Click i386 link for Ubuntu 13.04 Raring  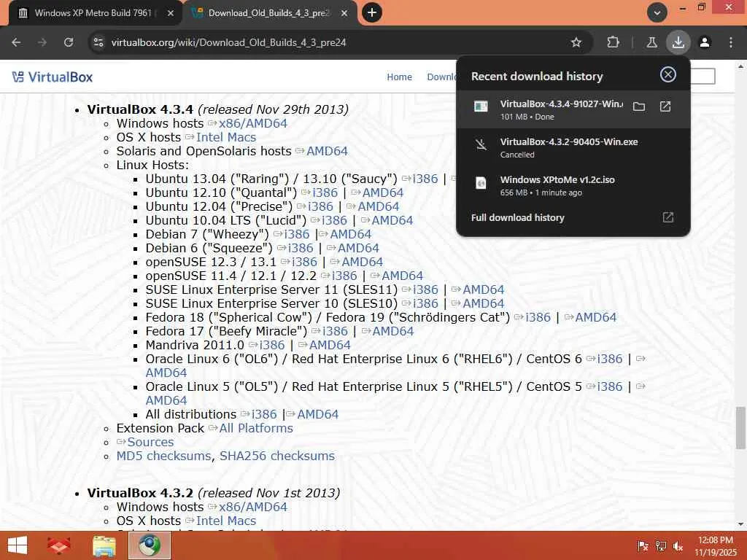pyautogui.click(x=425, y=179)
